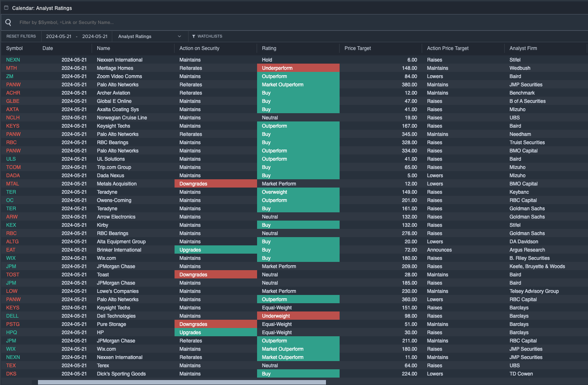Image resolution: width=588 pixels, height=385 pixels.
Task: Click the search magnifier icon
Action: pos(8,22)
